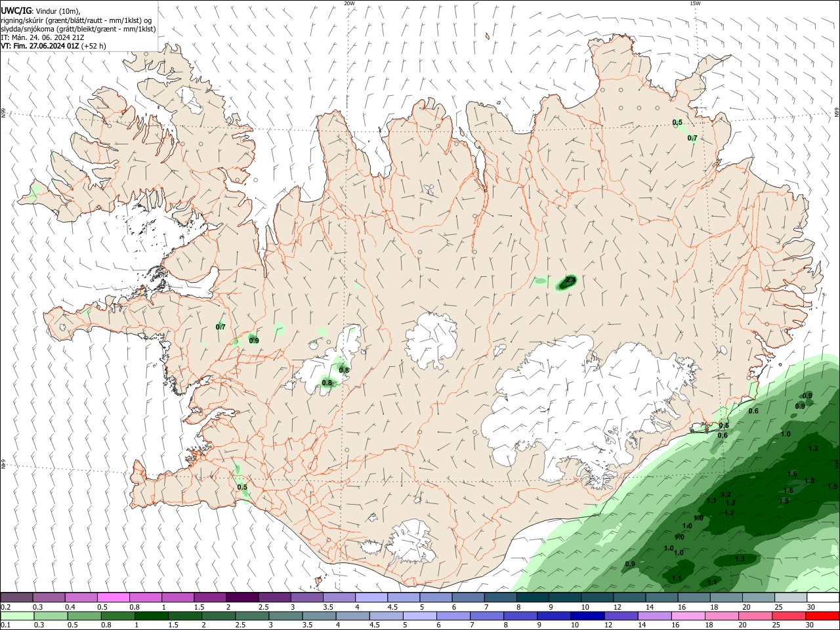The image size is (840, 630).
Task: Pick the darkest purple swatch labeled 2, top row
Action: coord(242,597)
